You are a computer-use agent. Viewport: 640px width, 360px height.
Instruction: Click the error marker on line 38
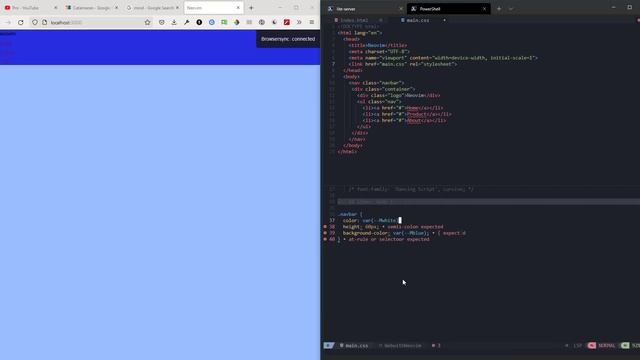tap(325, 227)
